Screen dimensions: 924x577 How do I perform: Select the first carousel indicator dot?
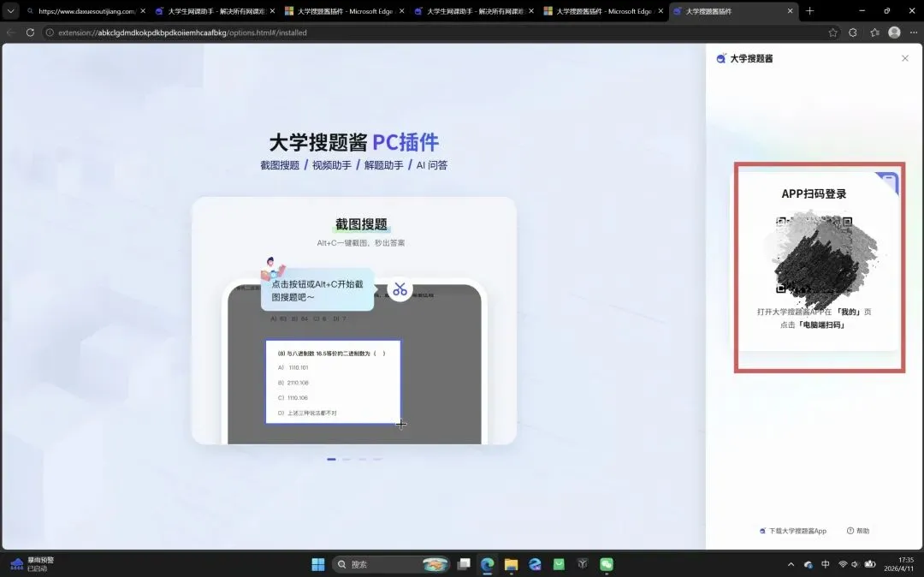pyautogui.click(x=331, y=459)
